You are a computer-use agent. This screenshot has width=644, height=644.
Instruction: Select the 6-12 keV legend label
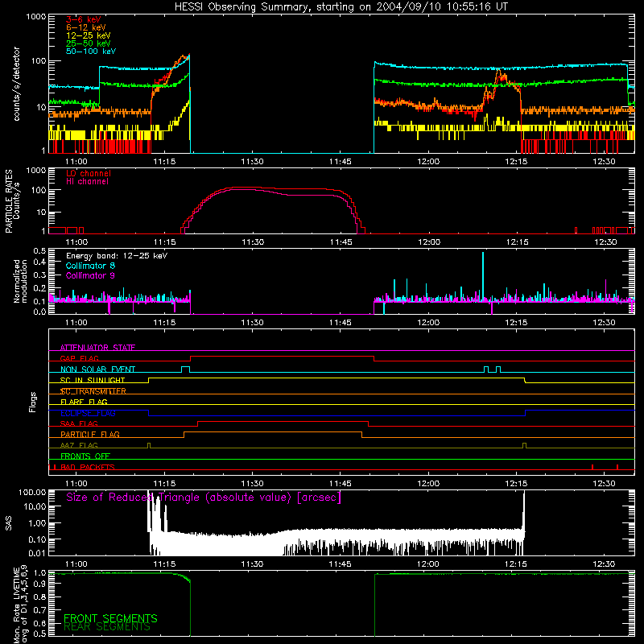[86, 27]
